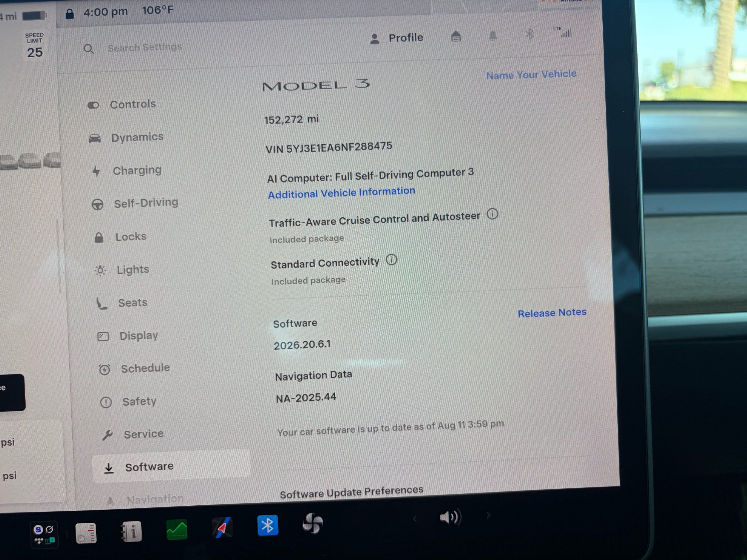Image resolution: width=747 pixels, height=560 pixels.
Task: View the Release Notes
Action: coord(552,313)
